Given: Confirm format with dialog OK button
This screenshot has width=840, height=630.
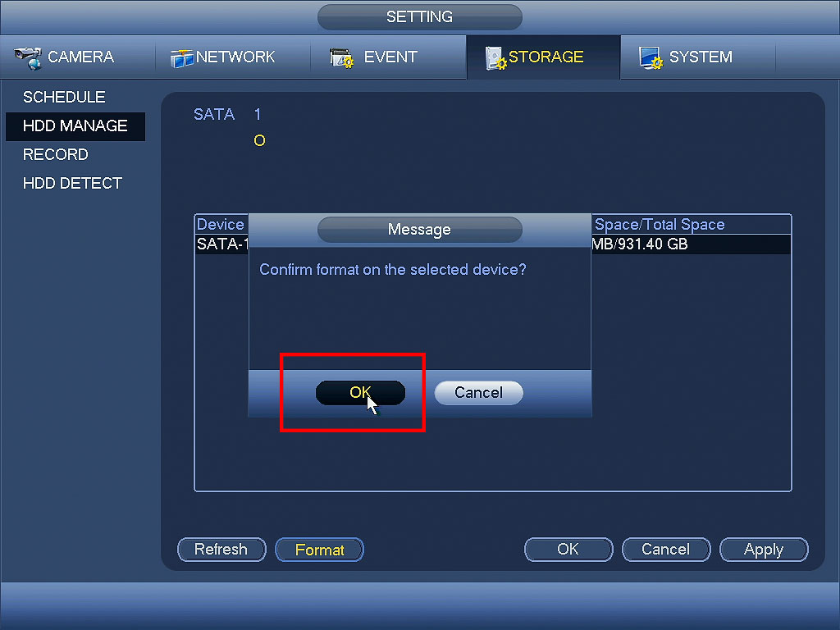Looking at the screenshot, I should click(x=360, y=393).
